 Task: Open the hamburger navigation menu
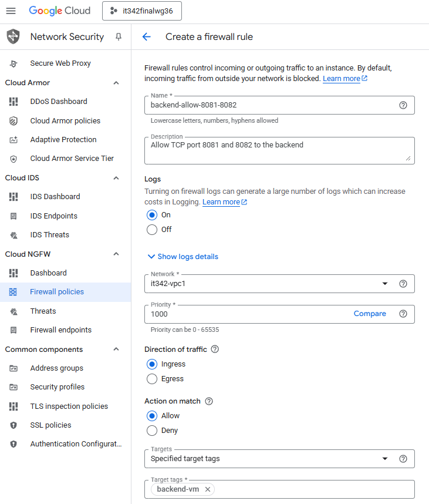[x=11, y=11]
